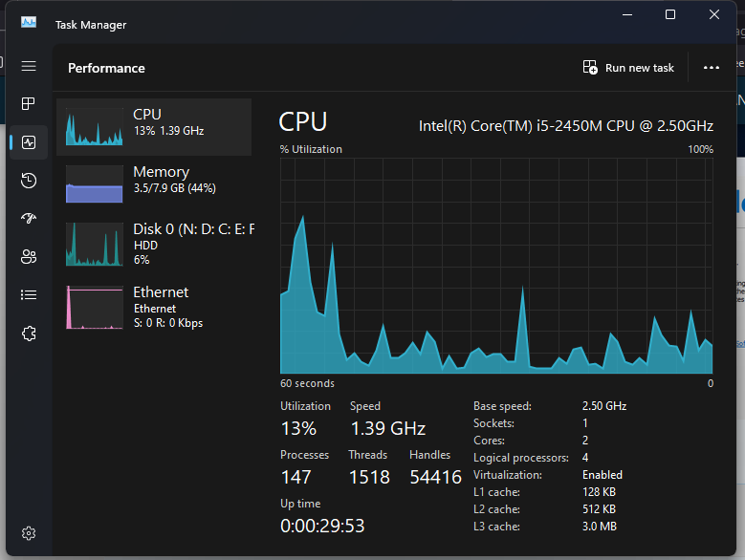
Task: Click the up time 0:00:29:53 value
Action: (x=322, y=526)
